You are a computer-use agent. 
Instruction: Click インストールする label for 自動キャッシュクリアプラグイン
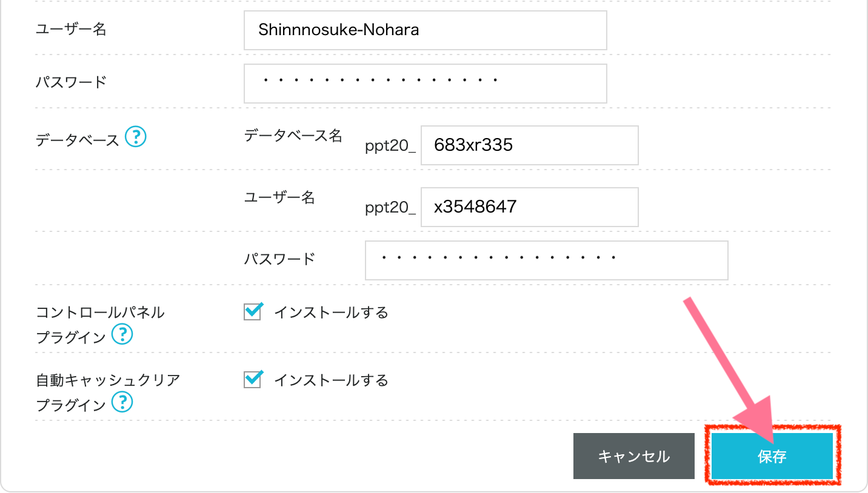[331, 380]
